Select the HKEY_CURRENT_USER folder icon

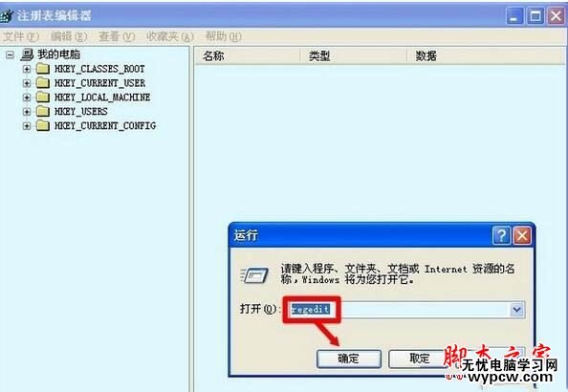pos(43,83)
